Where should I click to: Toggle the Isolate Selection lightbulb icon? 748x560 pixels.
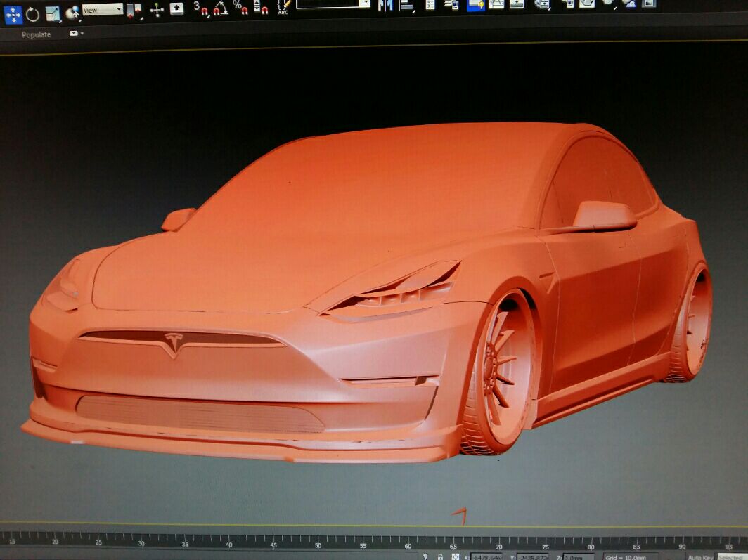[425, 556]
